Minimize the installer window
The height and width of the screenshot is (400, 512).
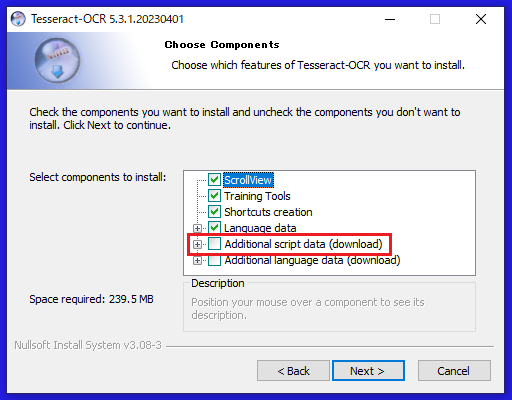pyautogui.click(x=390, y=19)
